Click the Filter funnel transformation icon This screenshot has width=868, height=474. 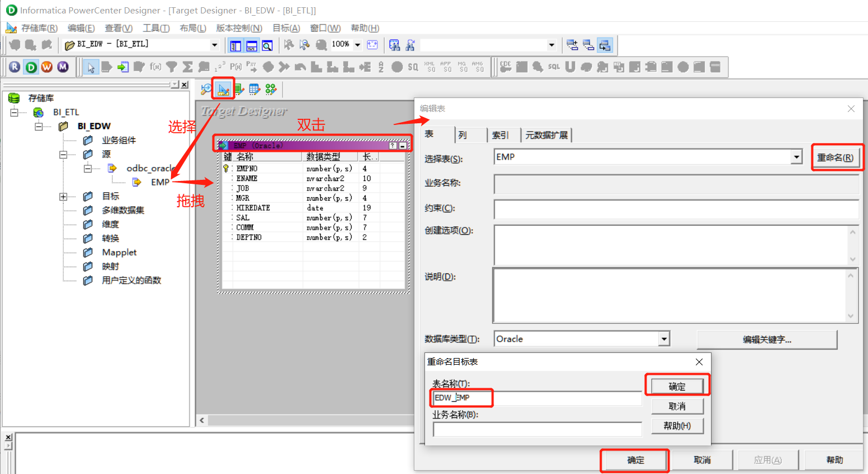[x=172, y=67]
